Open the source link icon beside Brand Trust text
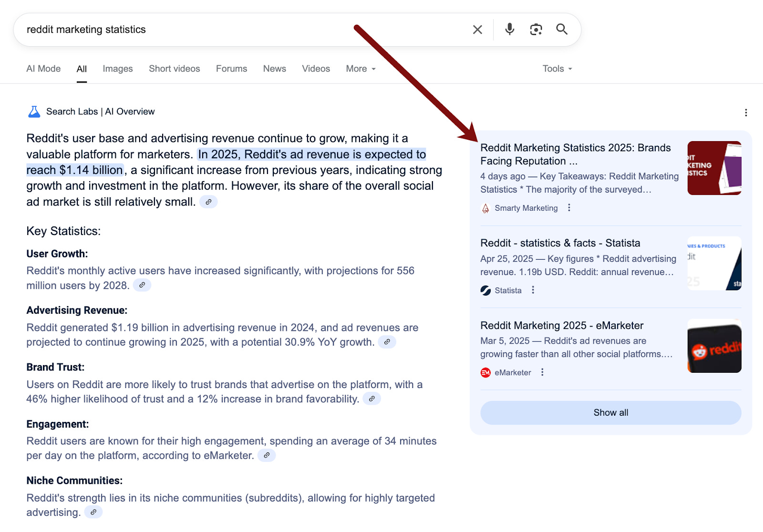 click(372, 399)
